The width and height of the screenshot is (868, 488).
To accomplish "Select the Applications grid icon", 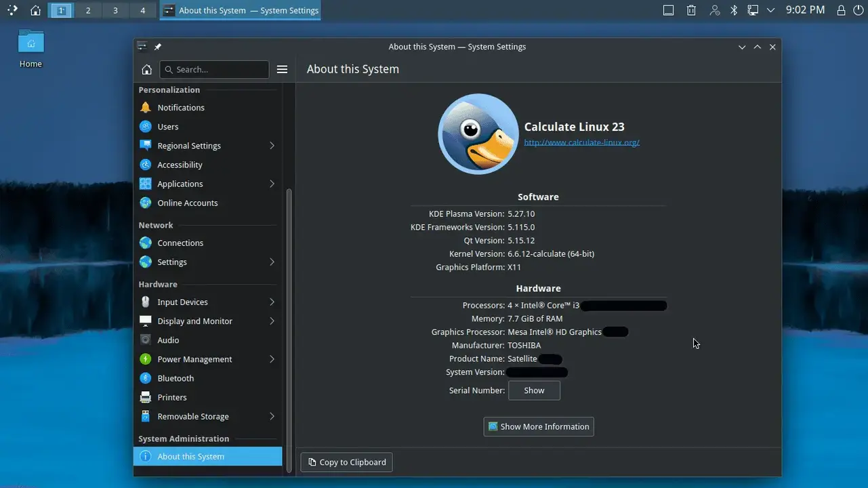I will point(145,184).
